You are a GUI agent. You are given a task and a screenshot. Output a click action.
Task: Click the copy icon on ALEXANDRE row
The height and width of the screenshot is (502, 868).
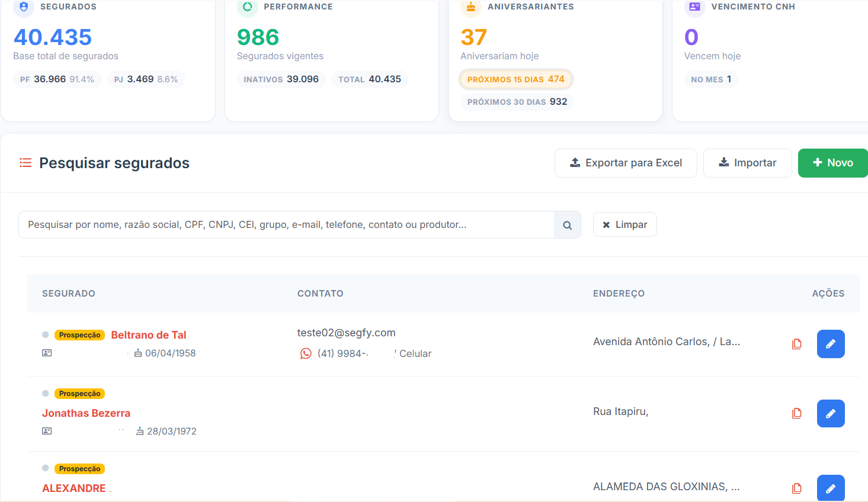pos(796,488)
